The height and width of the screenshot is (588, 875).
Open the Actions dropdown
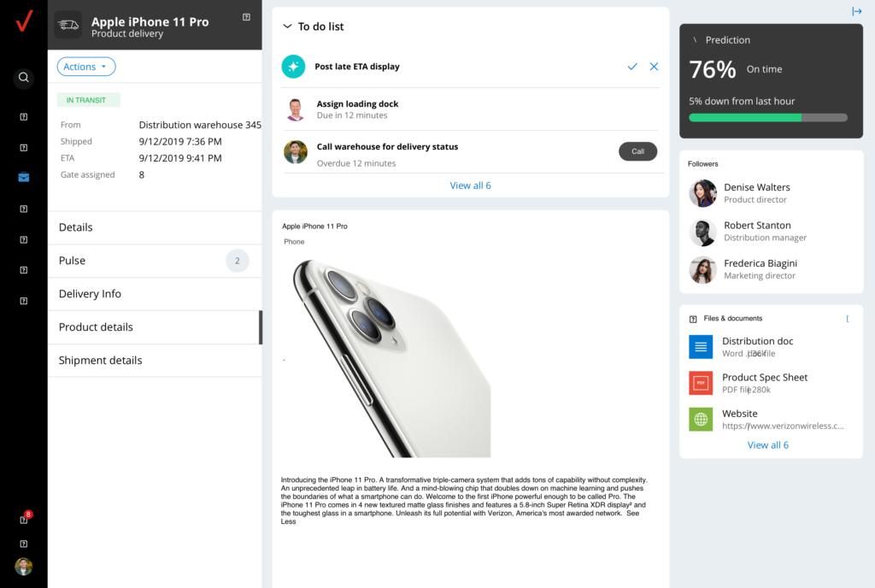86,67
